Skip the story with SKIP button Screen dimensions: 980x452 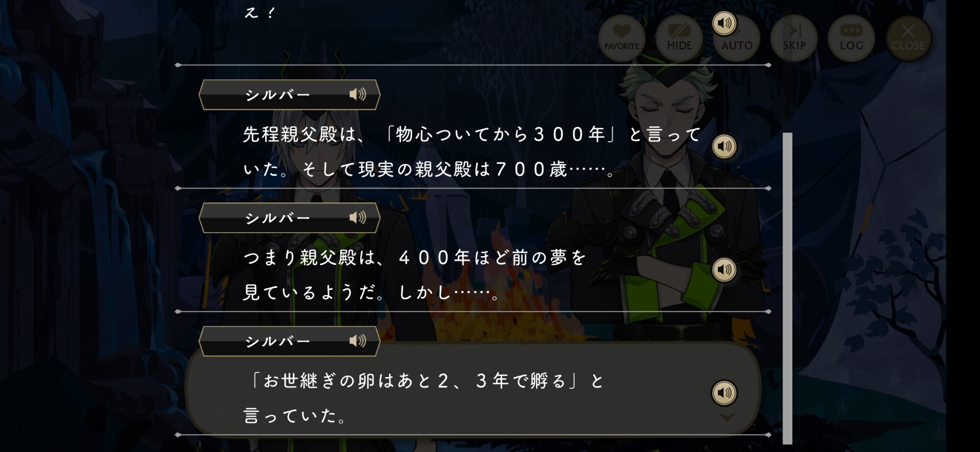pyautogui.click(x=794, y=38)
